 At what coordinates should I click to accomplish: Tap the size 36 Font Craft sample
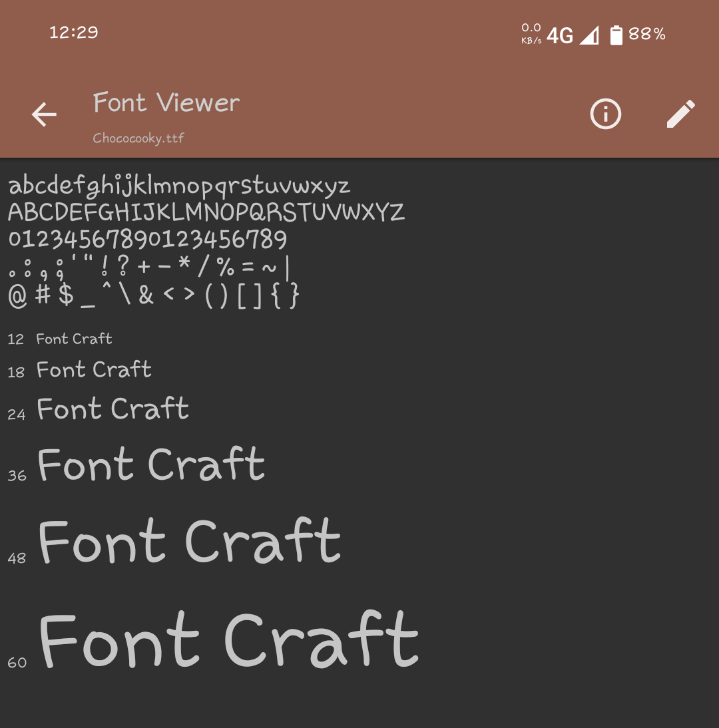pyautogui.click(x=151, y=463)
